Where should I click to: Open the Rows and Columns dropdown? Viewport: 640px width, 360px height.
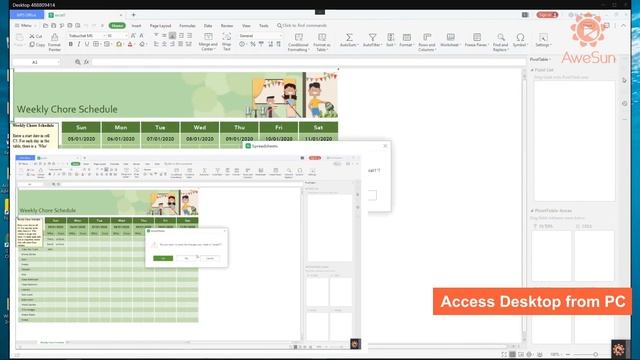tap(427, 42)
